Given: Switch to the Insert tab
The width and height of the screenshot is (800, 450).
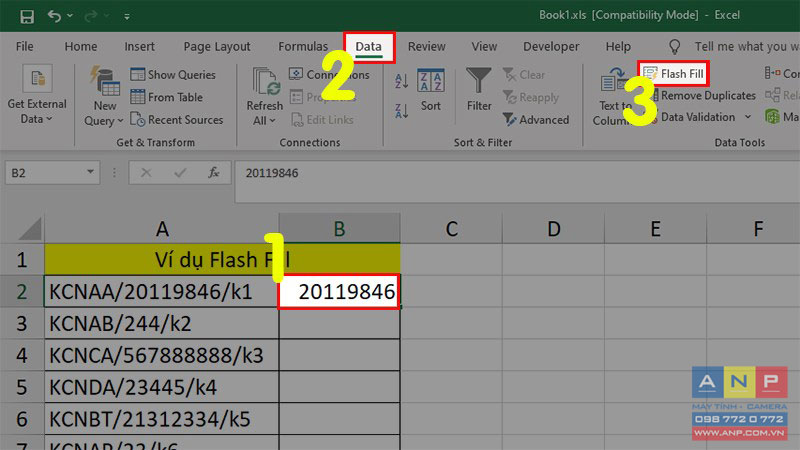Looking at the screenshot, I should point(139,46).
